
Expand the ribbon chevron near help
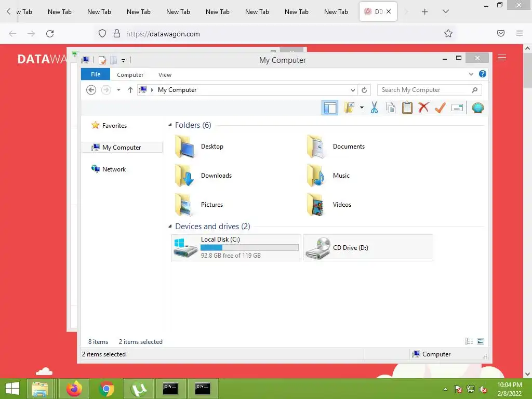(471, 74)
